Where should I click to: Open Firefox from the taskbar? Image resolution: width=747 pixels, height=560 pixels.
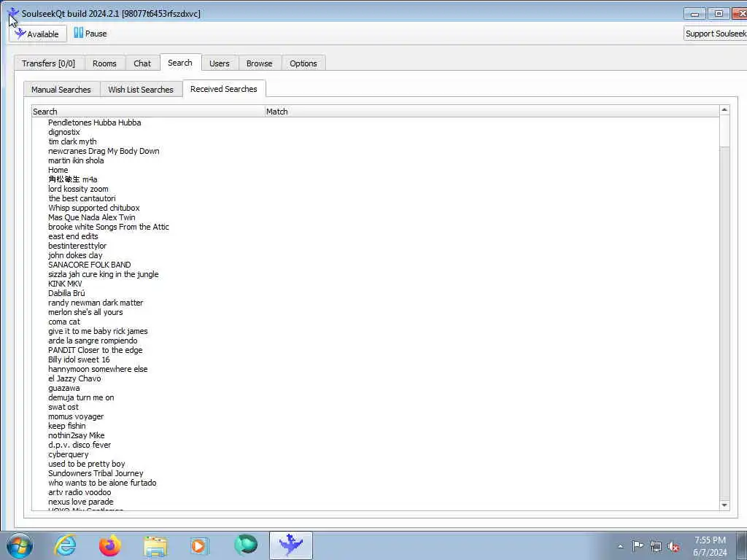coord(110,545)
